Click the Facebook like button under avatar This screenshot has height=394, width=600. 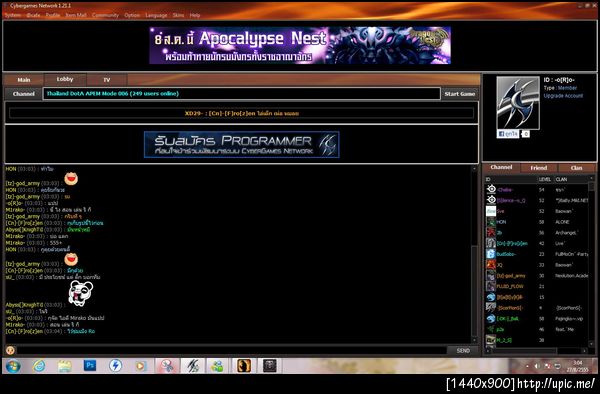point(508,134)
